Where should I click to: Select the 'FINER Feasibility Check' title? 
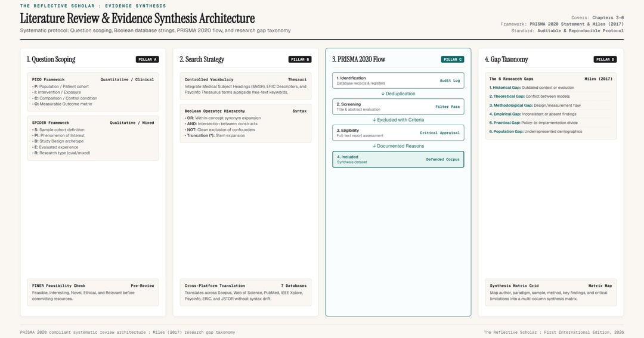tap(58, 286)
